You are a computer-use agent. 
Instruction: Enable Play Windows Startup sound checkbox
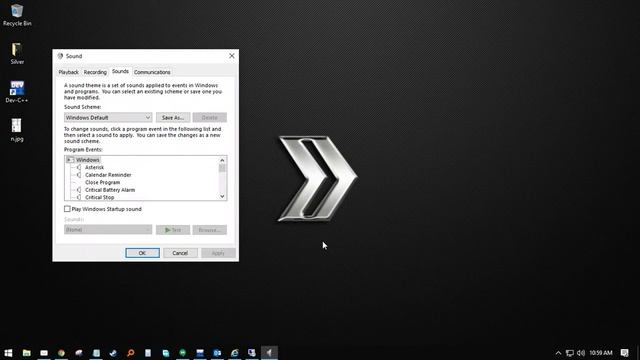pyautogui.click(x=67, y=209)
